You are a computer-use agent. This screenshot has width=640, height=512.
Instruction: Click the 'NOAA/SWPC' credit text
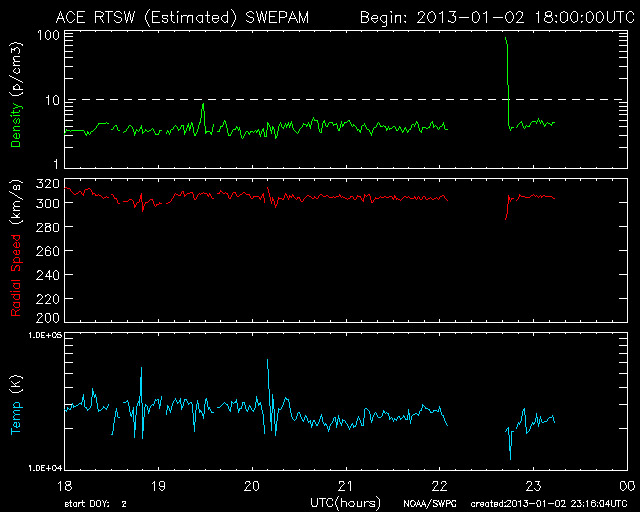point(429,504)
